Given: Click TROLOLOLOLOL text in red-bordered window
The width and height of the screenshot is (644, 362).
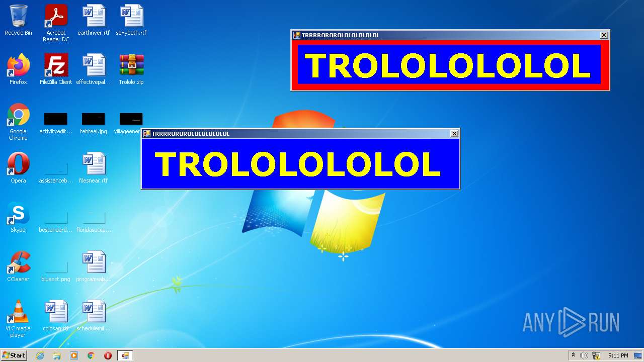Looking at the screenshot, I should tap(448, 65).
